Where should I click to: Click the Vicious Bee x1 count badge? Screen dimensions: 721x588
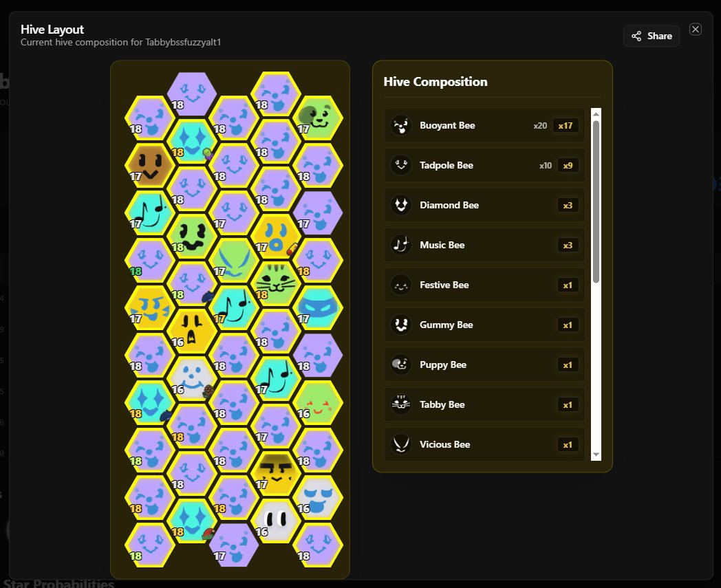coord(568,444)
